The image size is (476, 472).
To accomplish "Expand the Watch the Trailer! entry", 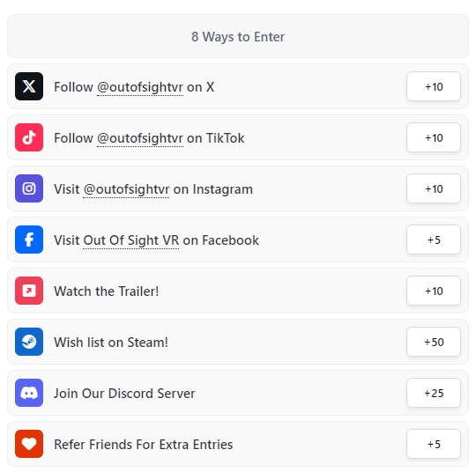I will 238,291.
